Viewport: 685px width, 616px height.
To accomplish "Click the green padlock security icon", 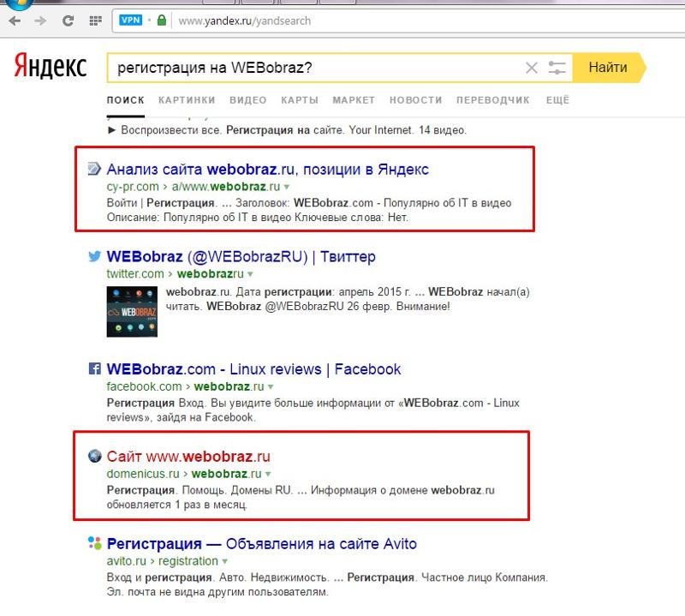I will pos(162,20).
